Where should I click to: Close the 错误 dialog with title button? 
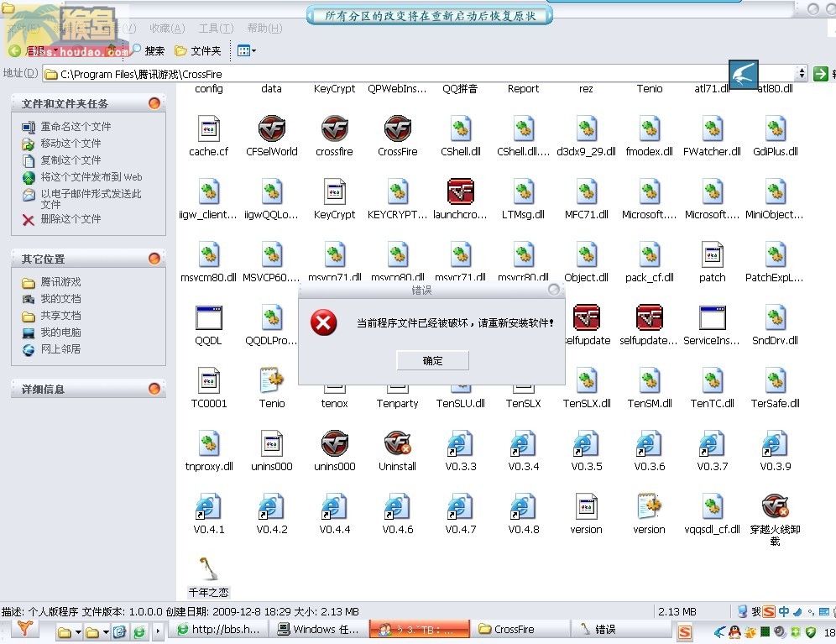coord(554,289)
